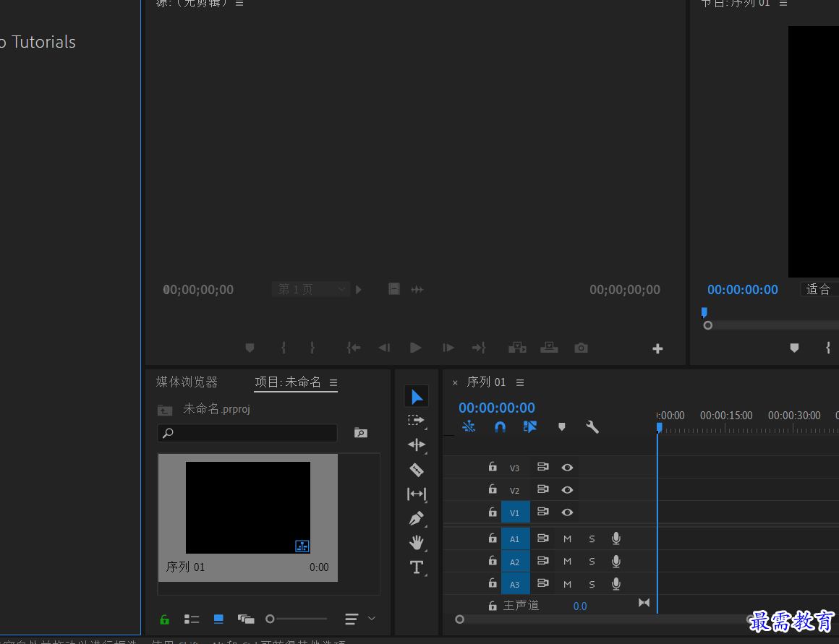
Task: Step back one frame in source monitor
Action: [x=384, y=348]
